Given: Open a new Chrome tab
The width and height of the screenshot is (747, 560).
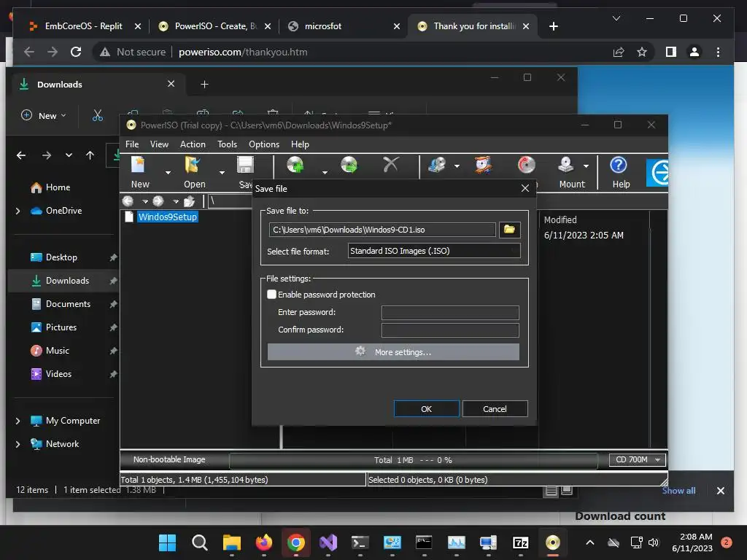Looking at the screenshot, I should pyautogui.click(x=553, y=26).
